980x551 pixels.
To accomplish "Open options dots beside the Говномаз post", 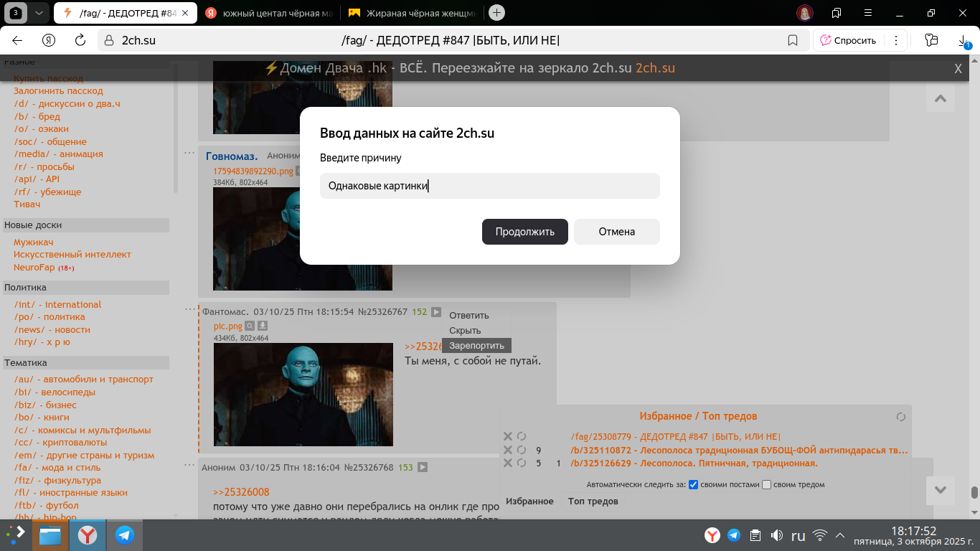I will [189, 153].
